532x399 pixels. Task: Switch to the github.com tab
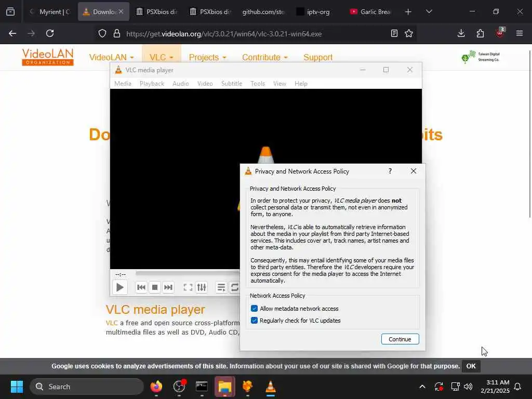263,11
